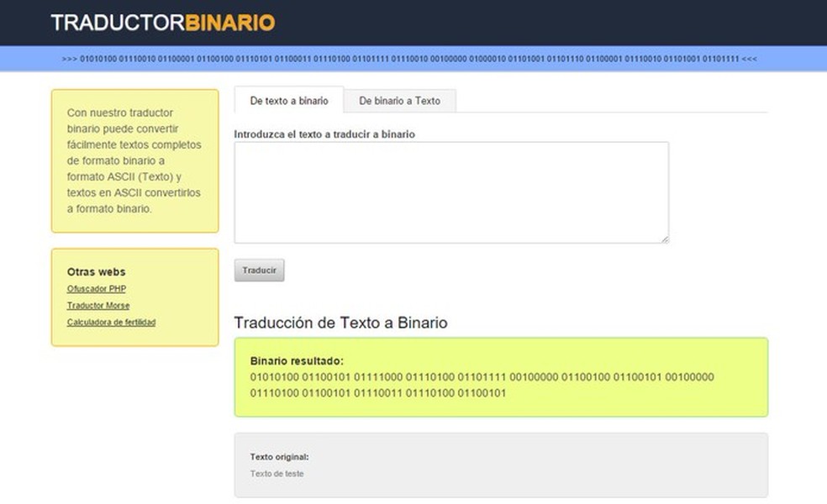The image size is (827, 504).
Task: Click the green result highlight box
Action: tap(501, 377)
